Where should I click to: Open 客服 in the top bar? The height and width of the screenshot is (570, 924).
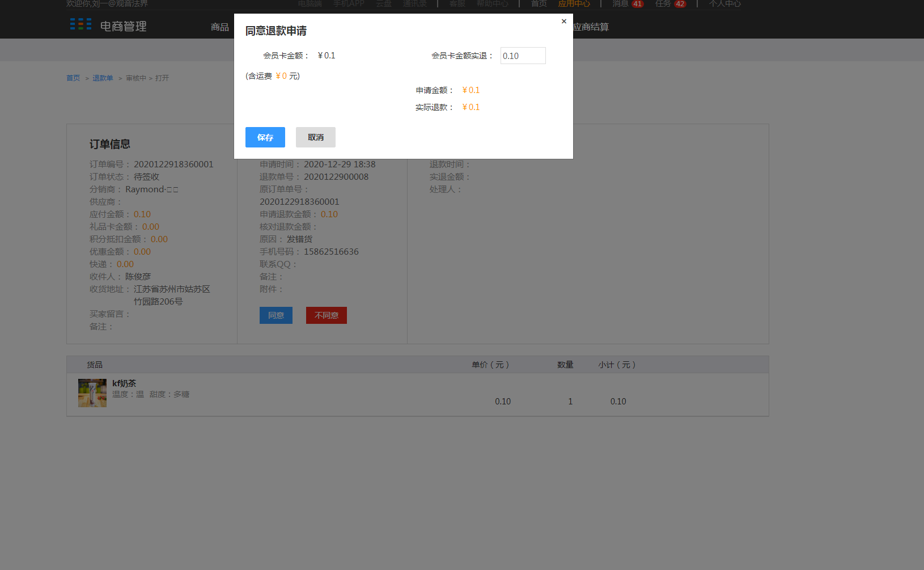(x=457, y=3)
